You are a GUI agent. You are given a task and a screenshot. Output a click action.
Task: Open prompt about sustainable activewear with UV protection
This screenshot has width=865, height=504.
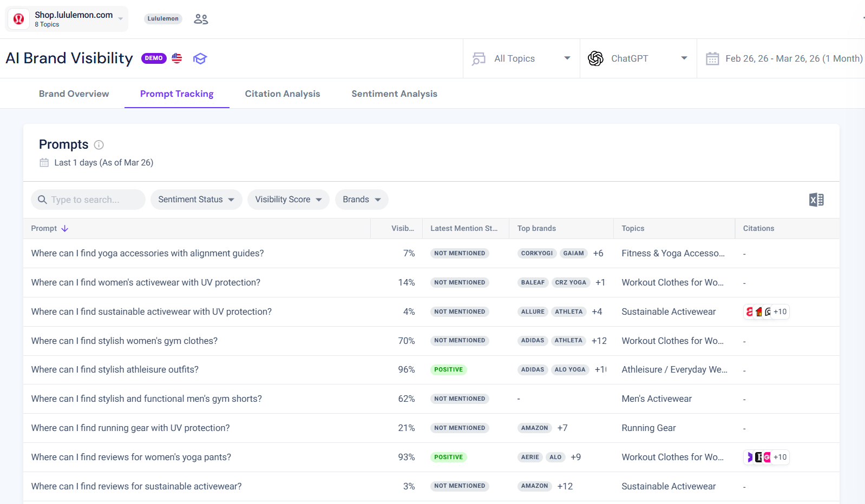pos(152,312)
